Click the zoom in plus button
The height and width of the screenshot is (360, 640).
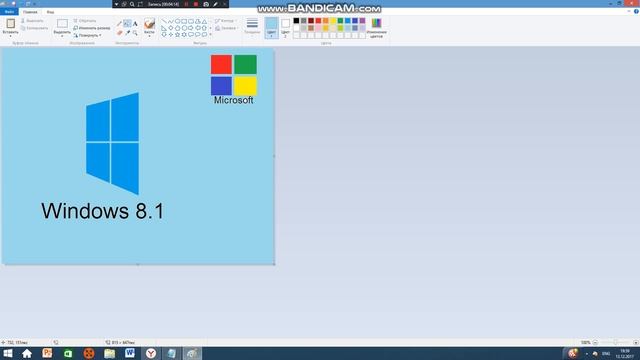(636, 342)
